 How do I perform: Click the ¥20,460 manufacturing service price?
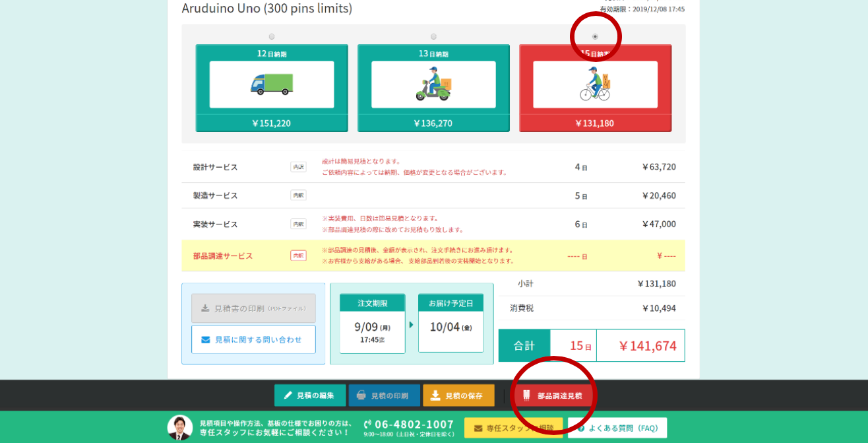coord(659,195)
